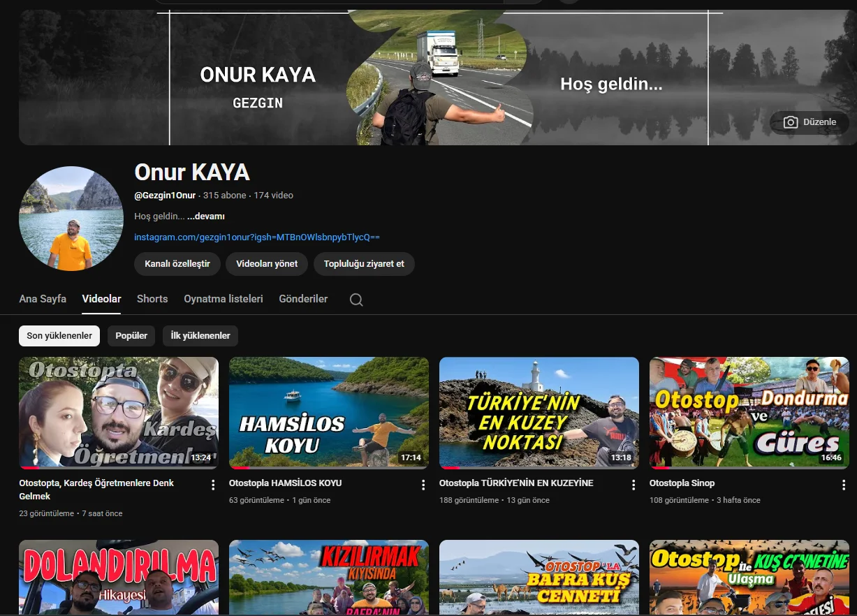Image resolution: width=857 pixels, height=616 pixels.
Task: Go to Gönderiler tab
Action: pos(303,299)
